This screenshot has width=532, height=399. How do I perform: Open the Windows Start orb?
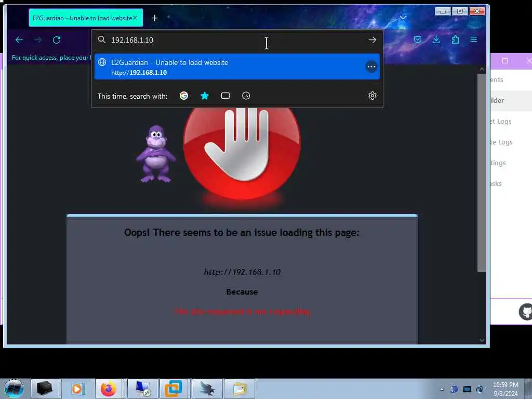point(14,389)
